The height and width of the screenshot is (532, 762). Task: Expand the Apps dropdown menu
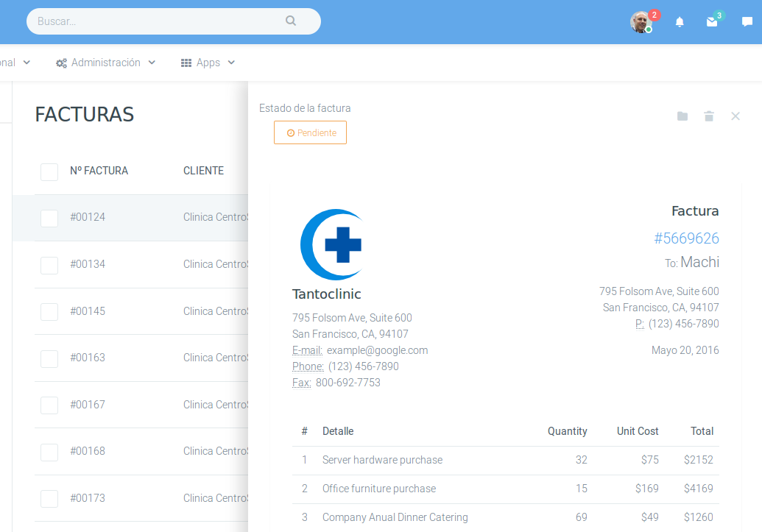click(x=208, y=63)
